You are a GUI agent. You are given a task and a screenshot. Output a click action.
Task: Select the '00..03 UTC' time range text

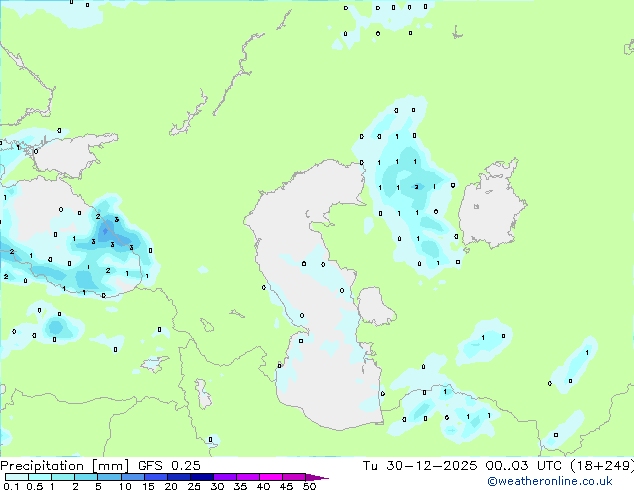[524, 466]
